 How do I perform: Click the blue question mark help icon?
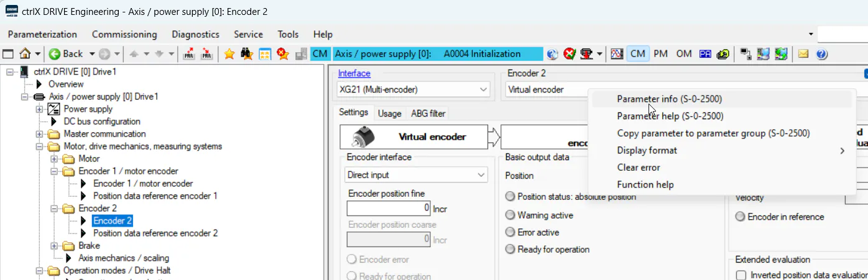[x=821, y=54]
